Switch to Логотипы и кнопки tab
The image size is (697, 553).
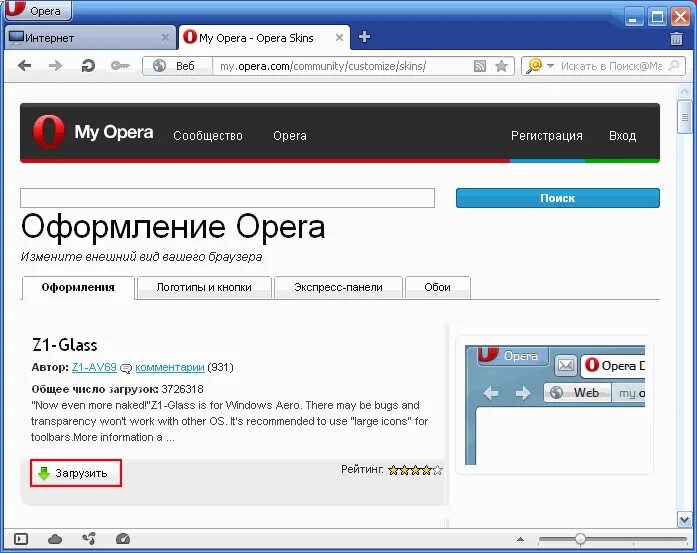point(204,288)
